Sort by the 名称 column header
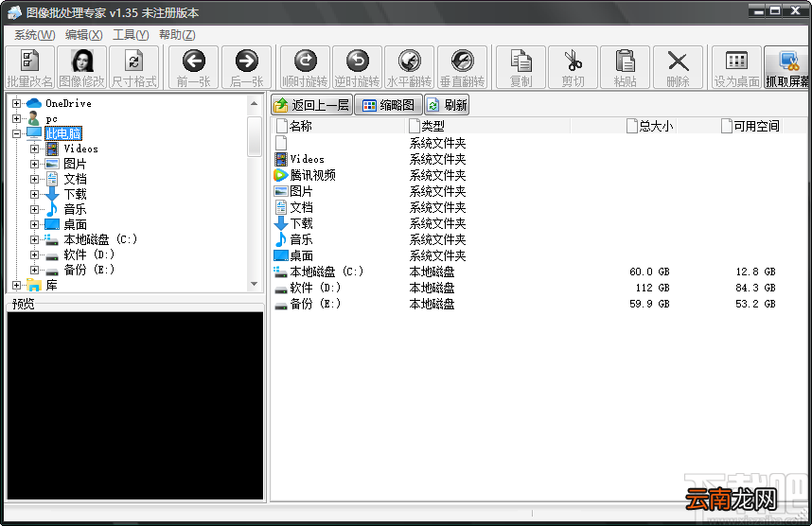Screen dimensions: 812x526 pyautogui.click(x=339, y=126)
